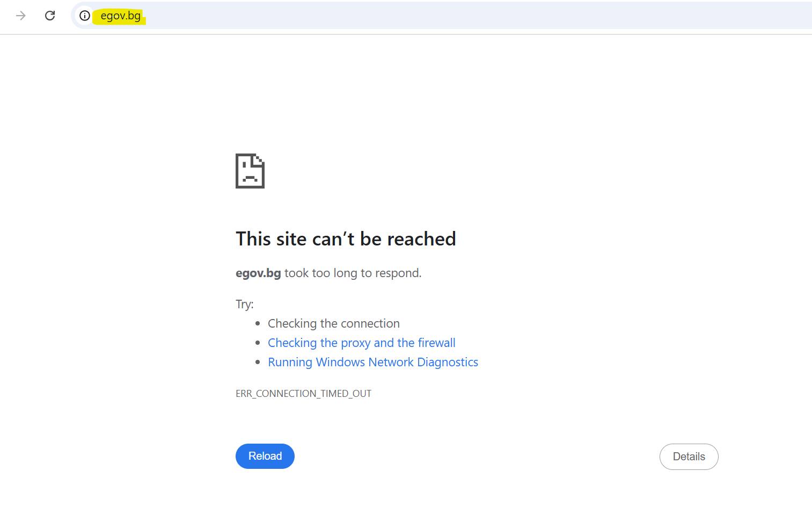812x507 pixels.
Task: Click the forward navigation arrow
Action: (21, 16)
